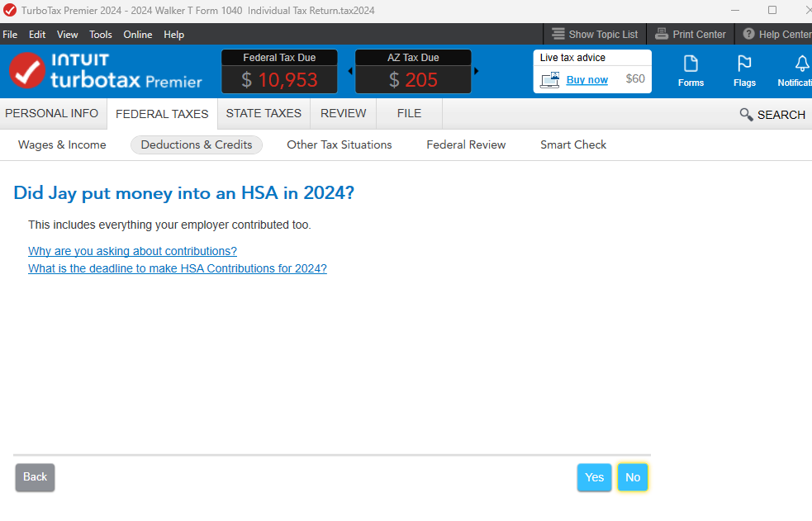
Task: Open the Help Center
Action: [x=776, y=34]
